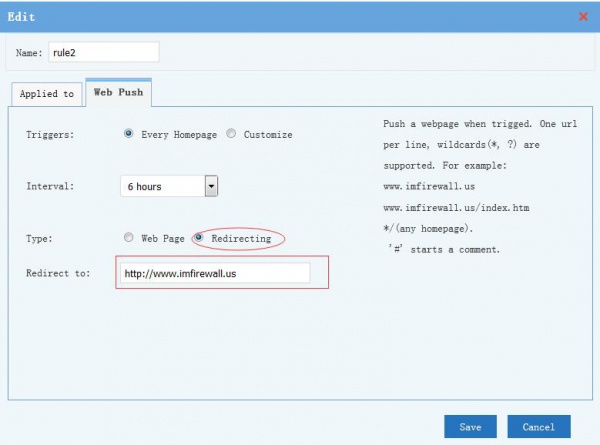Select the Redirecting type radio button
600x445 pixels.
(x=199, y=238)
